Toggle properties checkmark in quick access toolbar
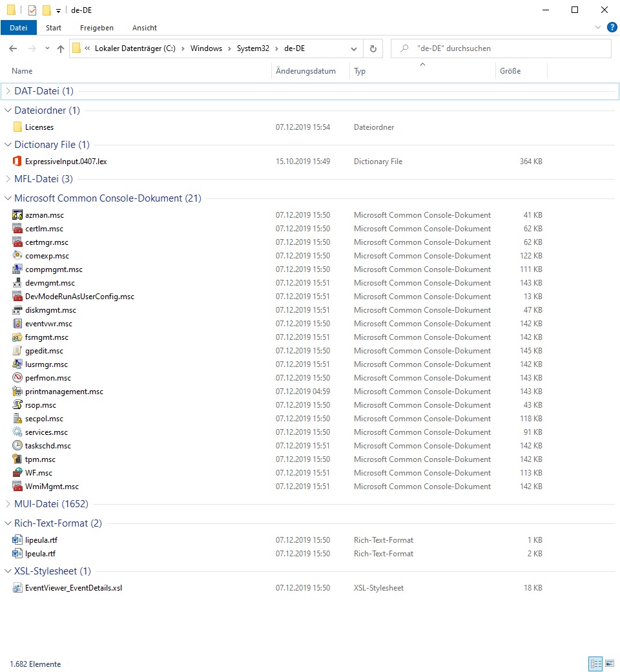This screenshot has width=620, height=672. 32,10
